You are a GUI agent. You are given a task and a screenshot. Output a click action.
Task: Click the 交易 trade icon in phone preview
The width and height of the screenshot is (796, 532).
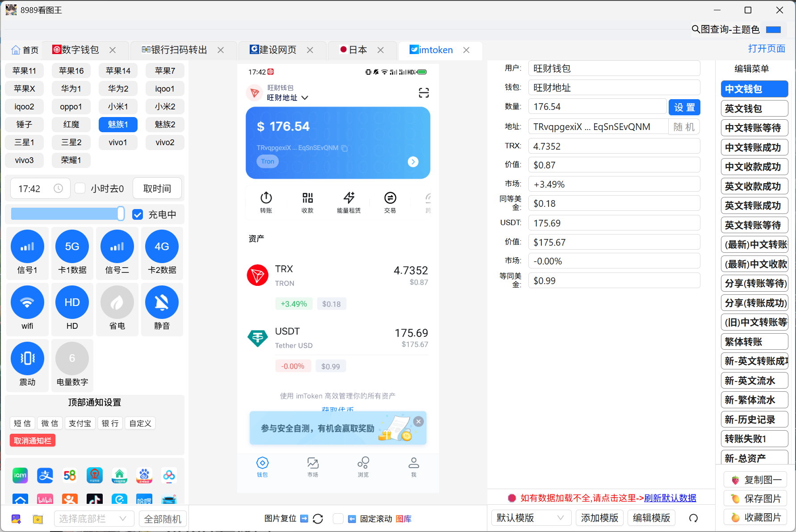click(x=390, y=197)
